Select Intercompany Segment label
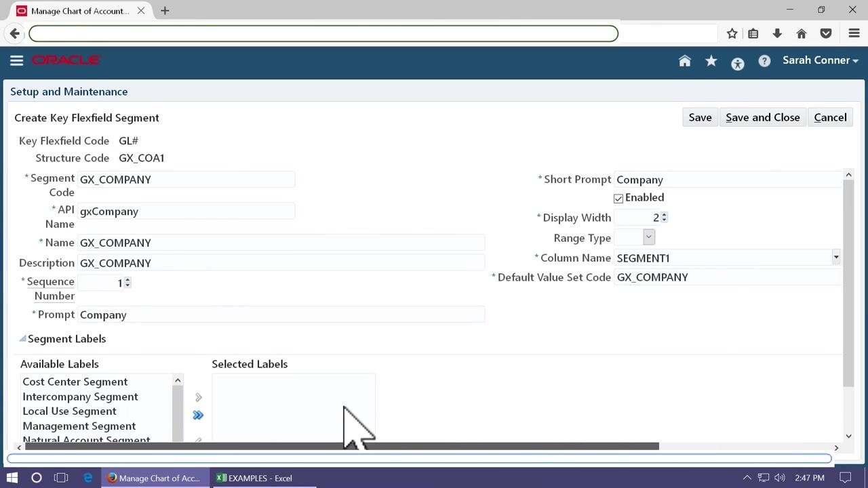 (80, 396)
